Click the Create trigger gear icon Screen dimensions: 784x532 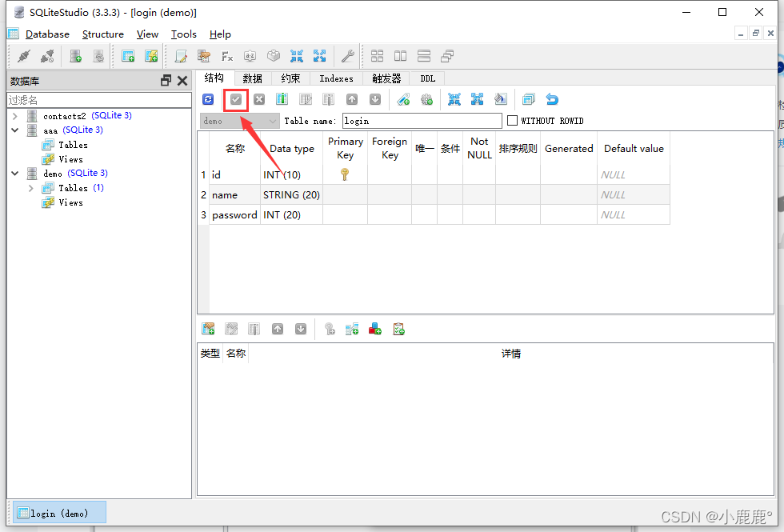point(426,99)
